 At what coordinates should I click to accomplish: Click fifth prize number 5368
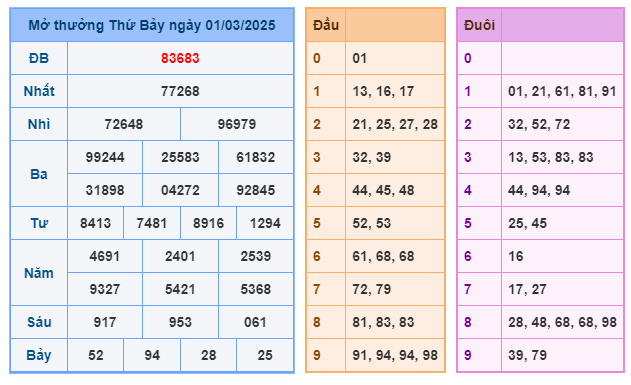click(256, 289)
